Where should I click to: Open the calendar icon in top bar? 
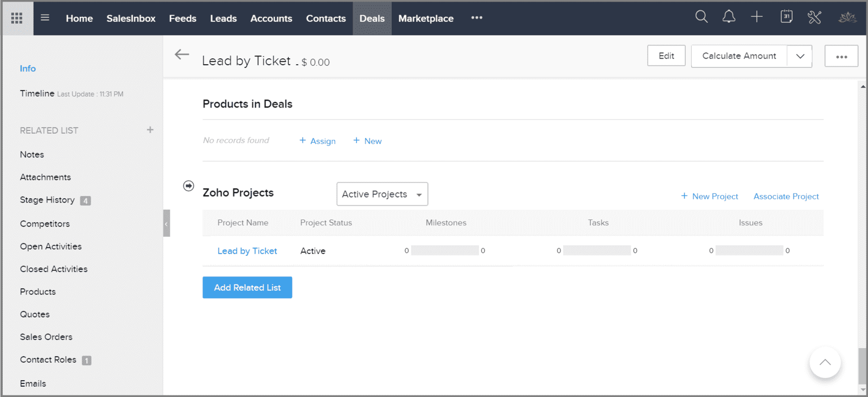pos(786,17)
